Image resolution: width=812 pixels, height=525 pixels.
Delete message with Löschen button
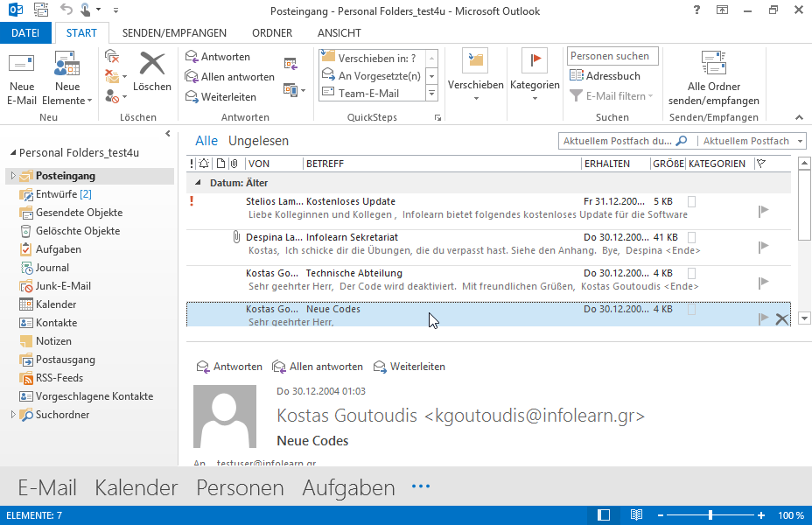pyautogui.click(x=151, y=72)
